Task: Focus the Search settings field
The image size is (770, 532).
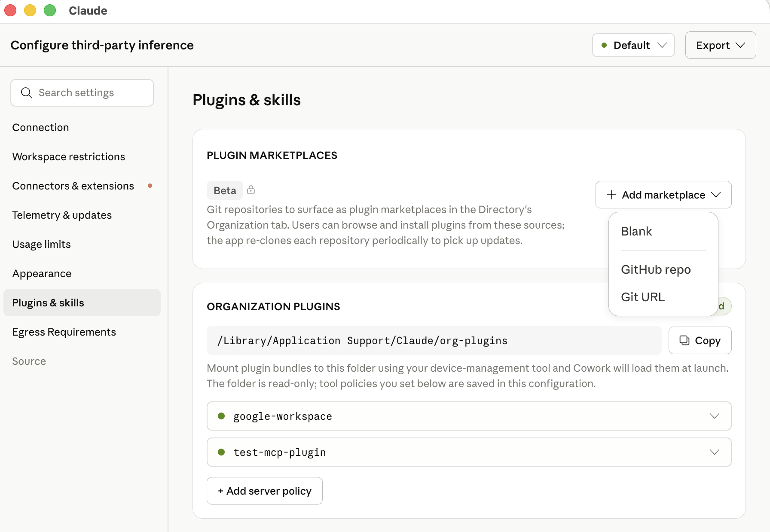Action: [82, 93]
